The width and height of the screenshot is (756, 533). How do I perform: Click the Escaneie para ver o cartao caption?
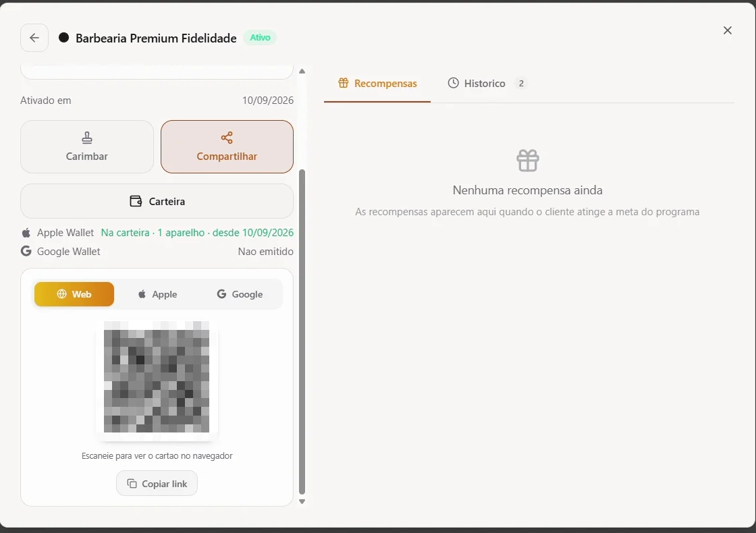(157, 456)
